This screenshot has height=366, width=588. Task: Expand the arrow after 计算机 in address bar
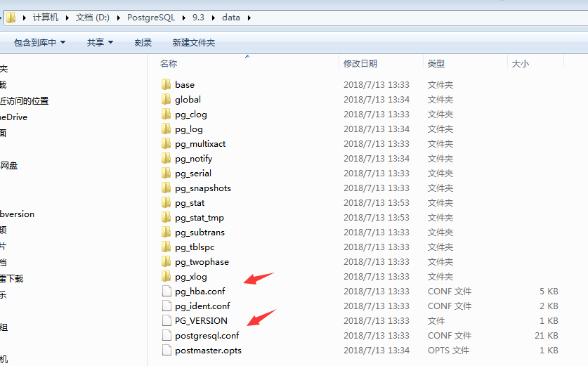tap(67, 18)
